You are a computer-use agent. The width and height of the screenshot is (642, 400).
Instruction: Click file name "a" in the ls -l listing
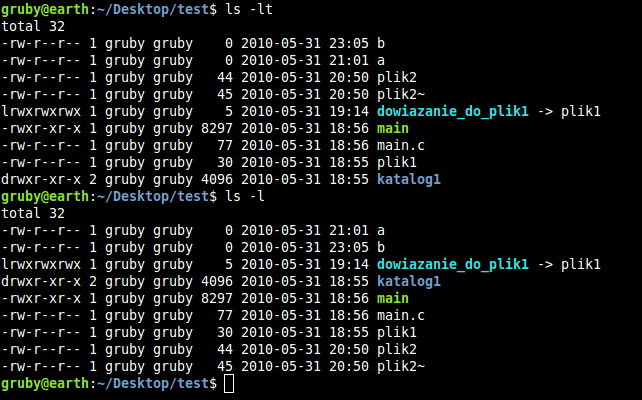click(x=381, y=229)
